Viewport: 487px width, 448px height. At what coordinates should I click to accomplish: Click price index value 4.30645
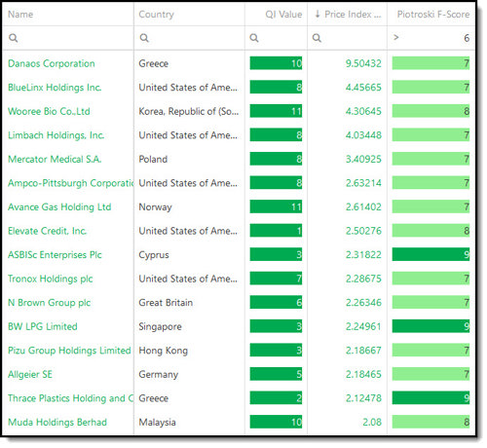pyautogui.click(x=363, y=111)
